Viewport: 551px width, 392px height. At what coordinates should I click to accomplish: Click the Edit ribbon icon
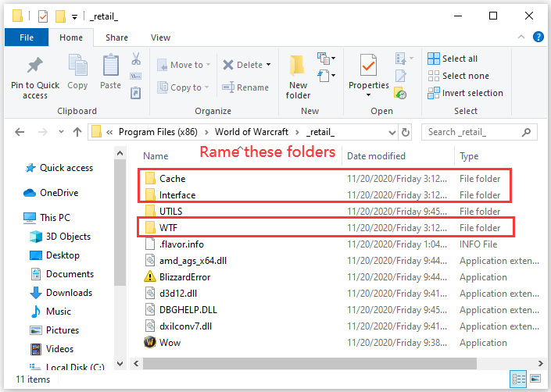point(401,76)
